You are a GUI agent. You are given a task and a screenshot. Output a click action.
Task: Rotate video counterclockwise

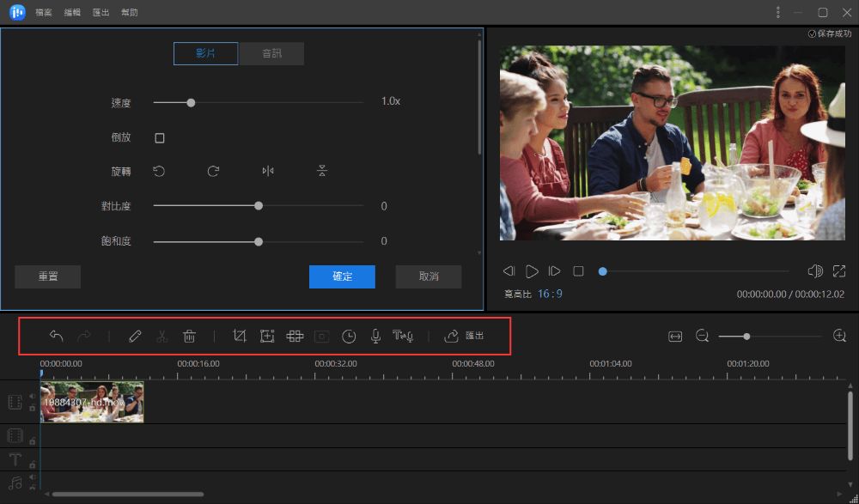[159, 172]
